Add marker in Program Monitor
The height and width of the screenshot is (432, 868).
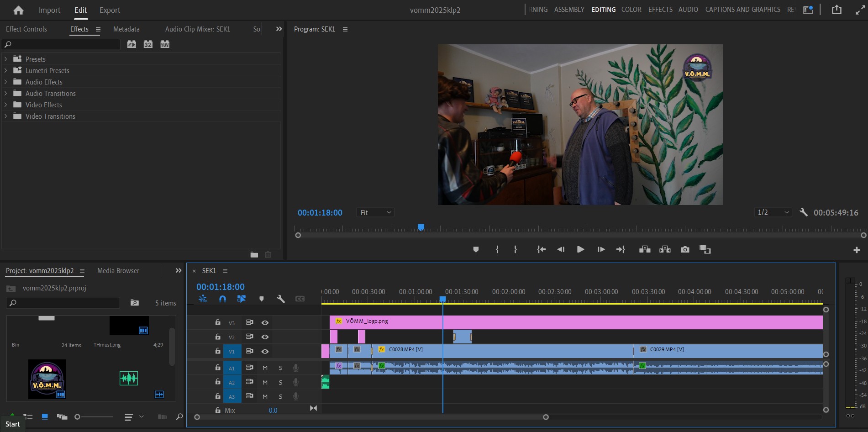click(x=476, y=249)
